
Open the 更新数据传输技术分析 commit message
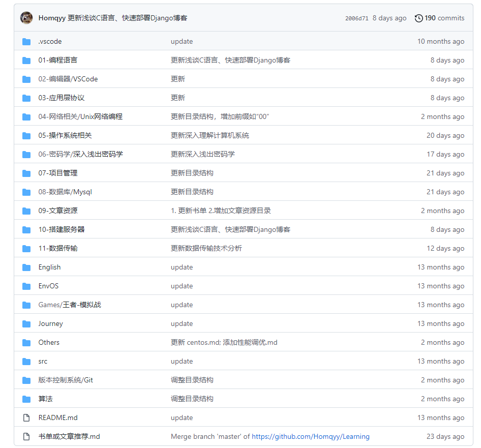(206, 249)
